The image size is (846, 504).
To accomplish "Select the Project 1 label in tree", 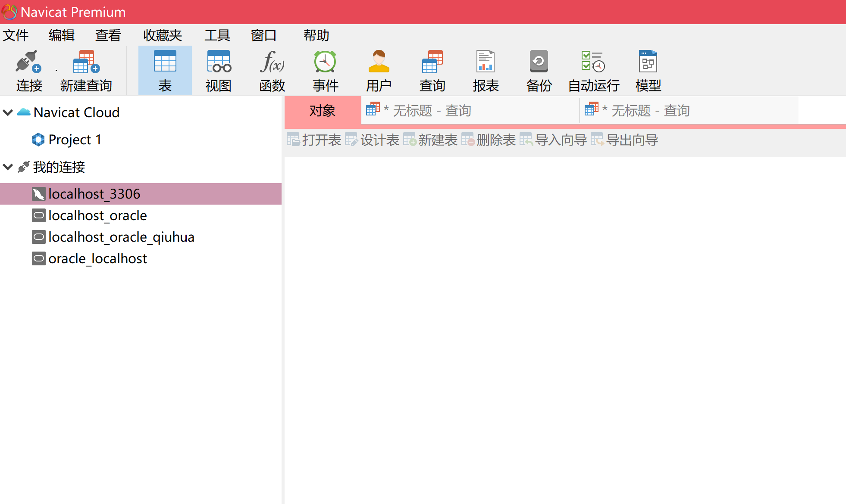I will [x=75, y=140].
